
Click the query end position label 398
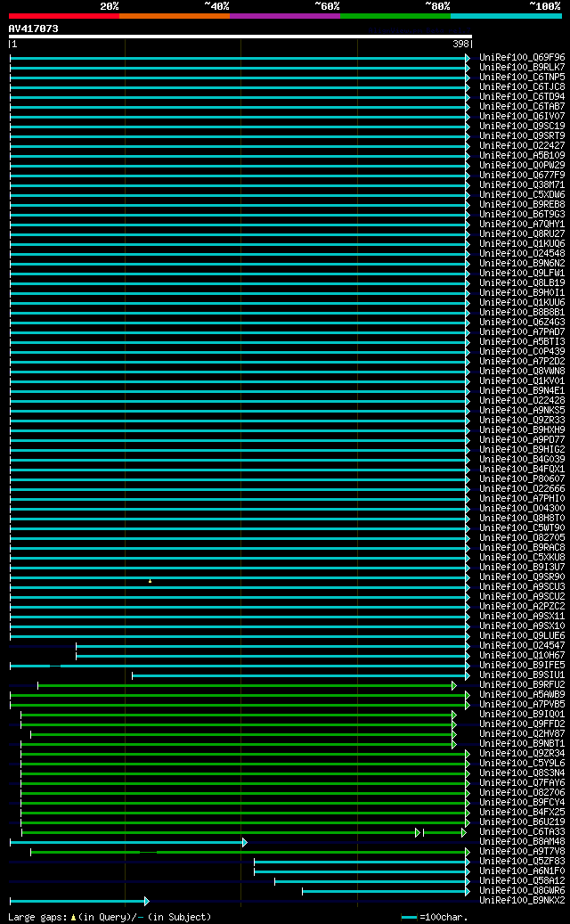(460, 45)
